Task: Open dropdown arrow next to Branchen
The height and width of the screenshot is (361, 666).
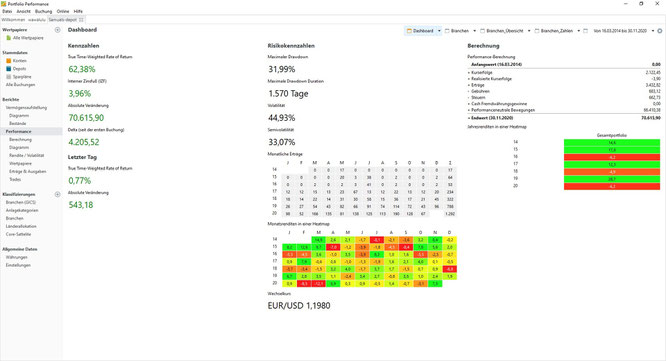Action: (x=474, y=31)
